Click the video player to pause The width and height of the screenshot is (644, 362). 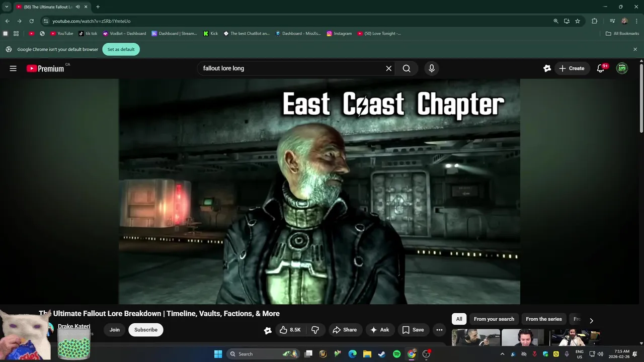pos(319,192)
